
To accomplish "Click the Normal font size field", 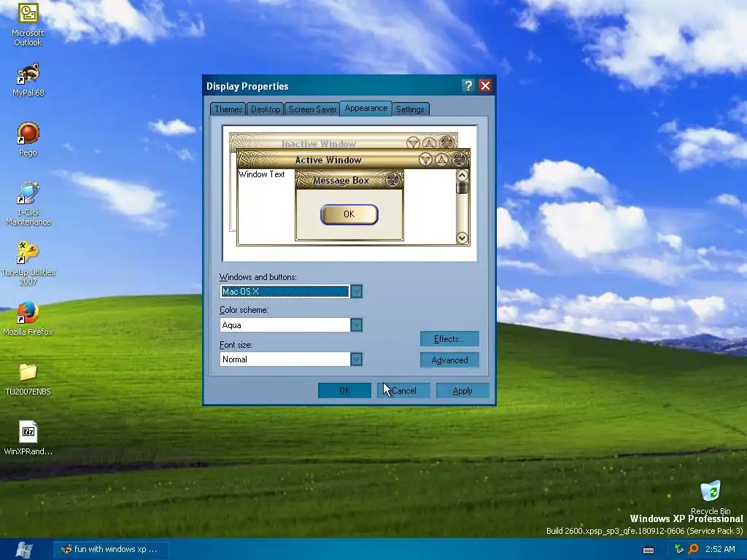I will (x=285, y=359).
